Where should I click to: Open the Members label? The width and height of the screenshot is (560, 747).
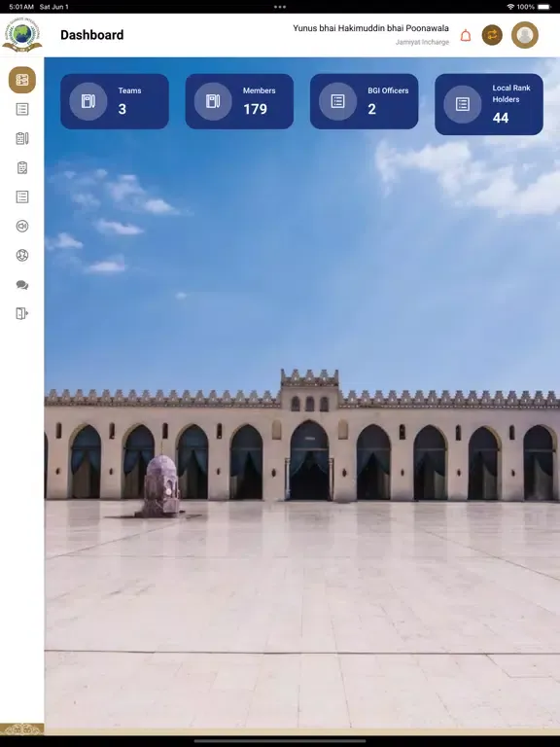pyautogui.click(x=259, y=90)
